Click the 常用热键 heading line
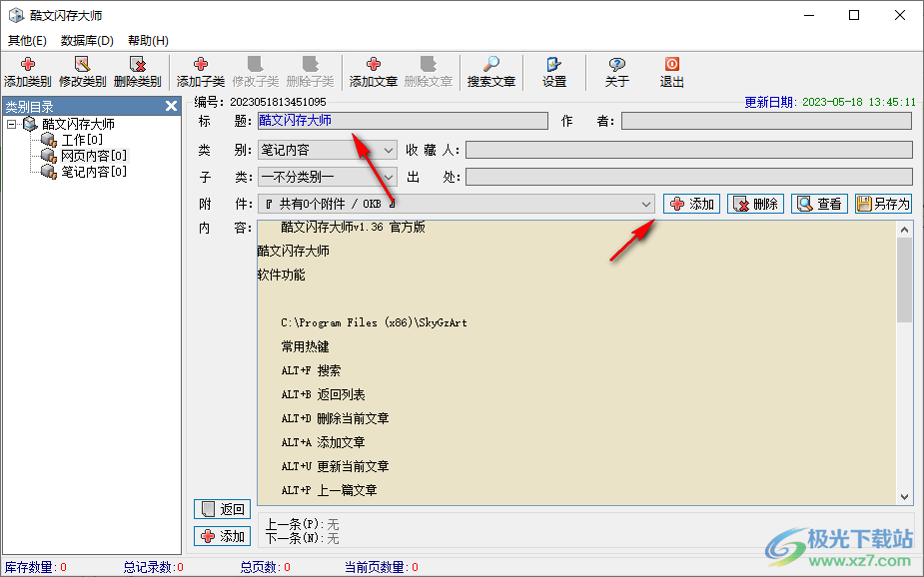924x577 pixels. pyautogui.click(x=306, y=346)
